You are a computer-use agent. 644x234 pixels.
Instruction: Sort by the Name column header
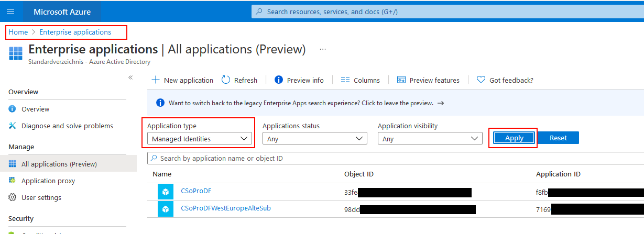click(x=162, y=174)
